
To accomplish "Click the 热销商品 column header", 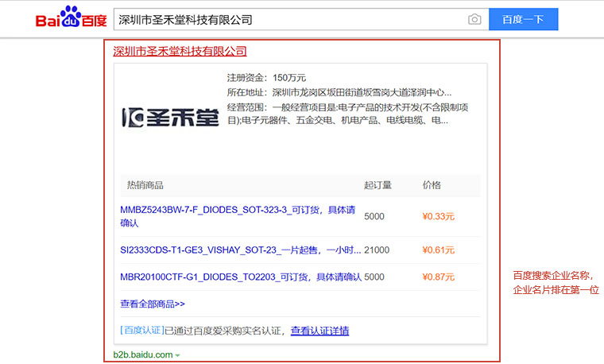I will [145, 185].
